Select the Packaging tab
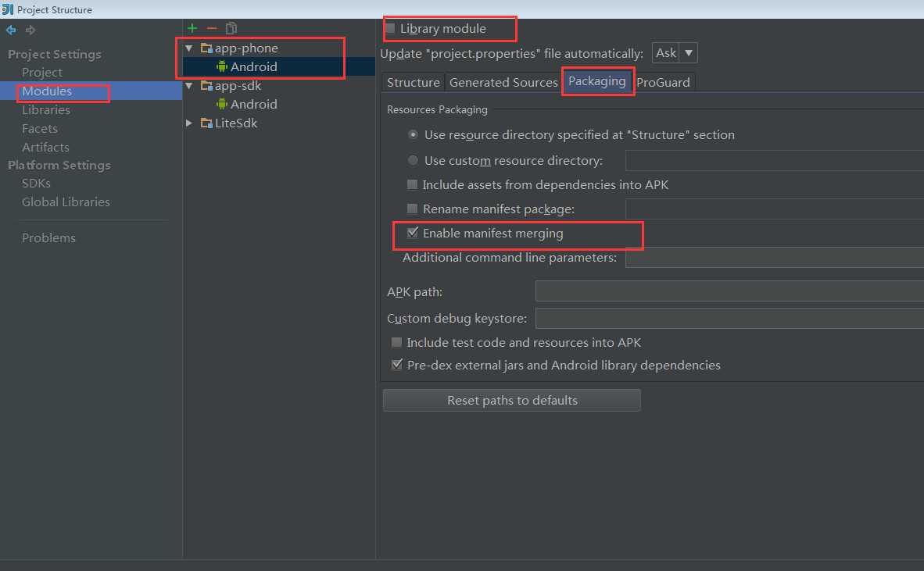The image size is (924, 571). [x=597, y=81]
